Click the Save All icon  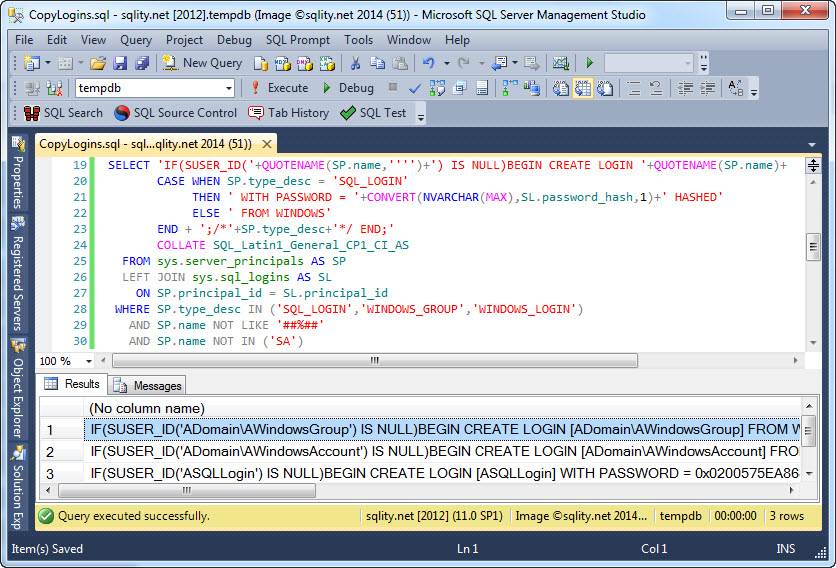click(x=141, y=63)
